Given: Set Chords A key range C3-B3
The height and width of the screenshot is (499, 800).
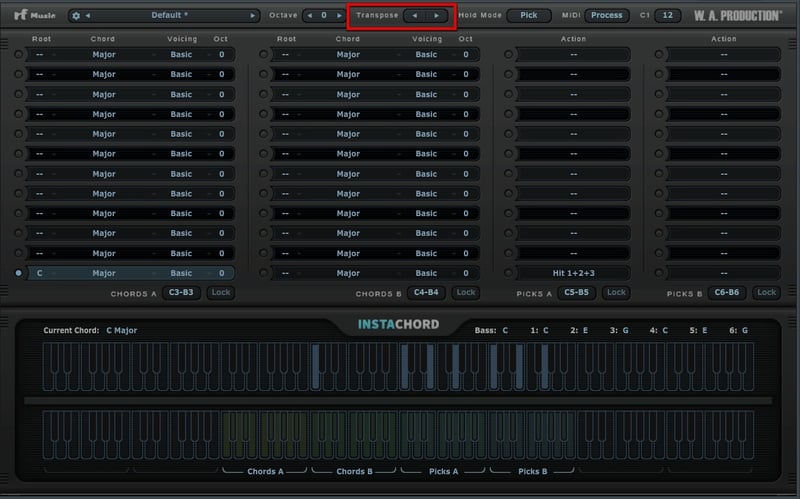Looking at the screenshot, I should (181, 292).
